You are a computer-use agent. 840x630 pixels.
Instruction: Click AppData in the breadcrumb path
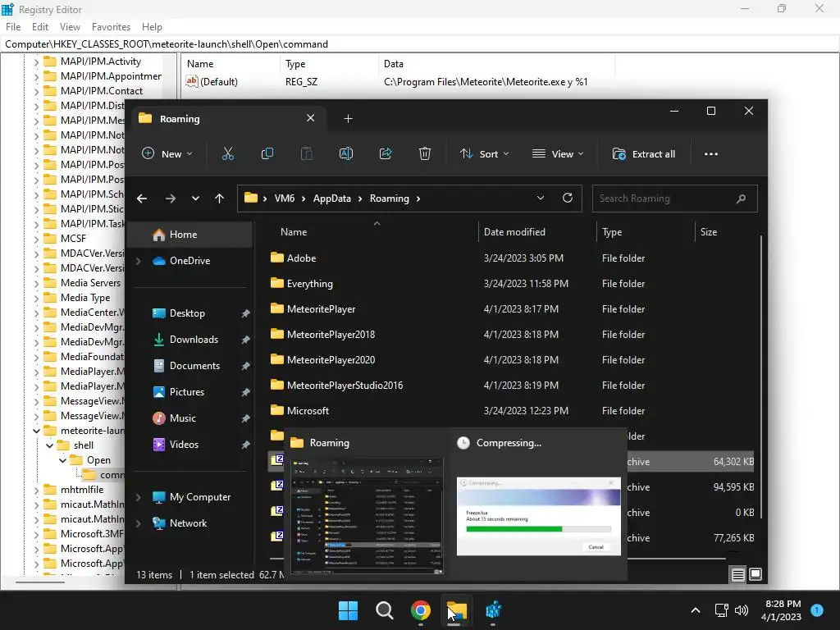pos(331,199)
